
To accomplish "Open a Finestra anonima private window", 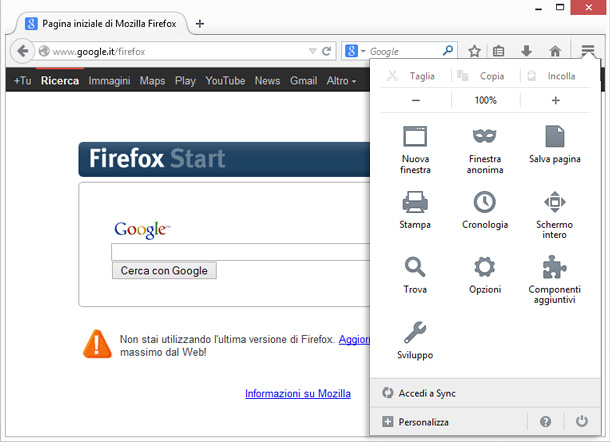I will 484,136.
